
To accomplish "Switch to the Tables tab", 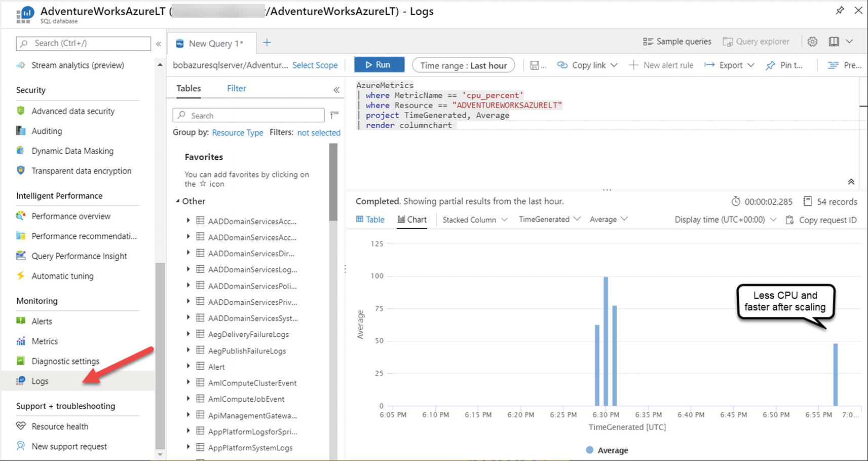I will [188, 88].
